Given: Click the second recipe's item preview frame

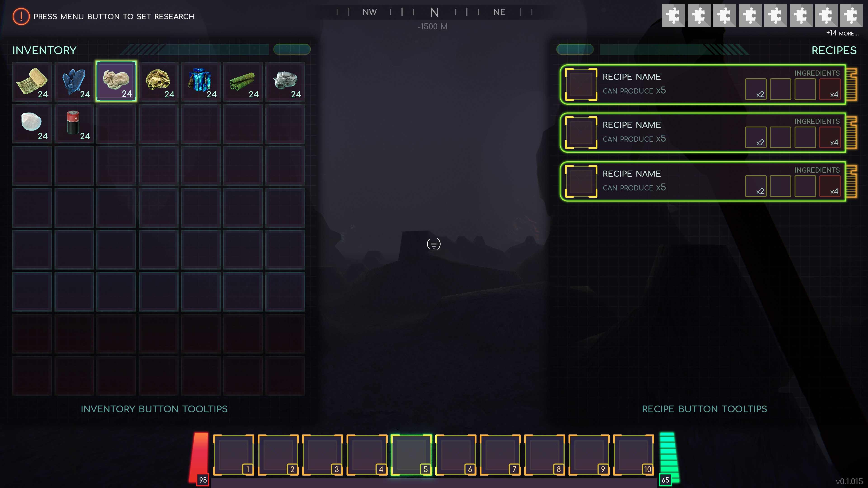Looking at the screenshot, I should pos(581,133).
